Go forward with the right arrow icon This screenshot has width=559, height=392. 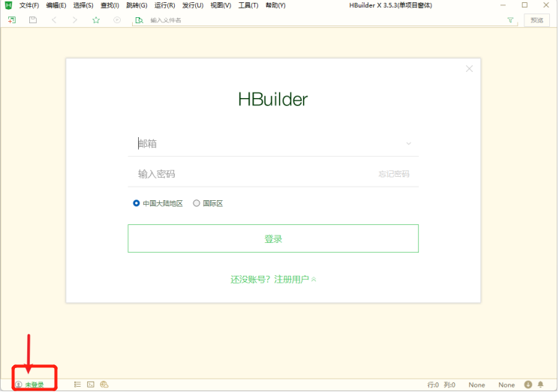(74, 20)
